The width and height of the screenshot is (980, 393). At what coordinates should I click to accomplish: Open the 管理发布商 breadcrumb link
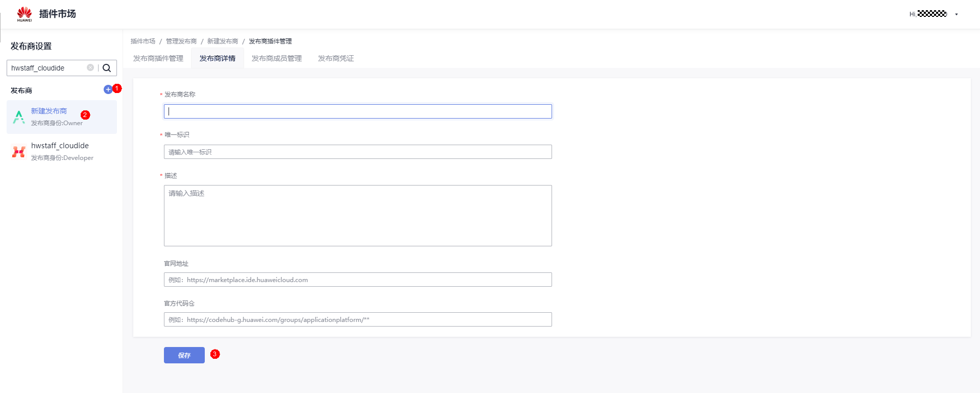tap(181, 41)
